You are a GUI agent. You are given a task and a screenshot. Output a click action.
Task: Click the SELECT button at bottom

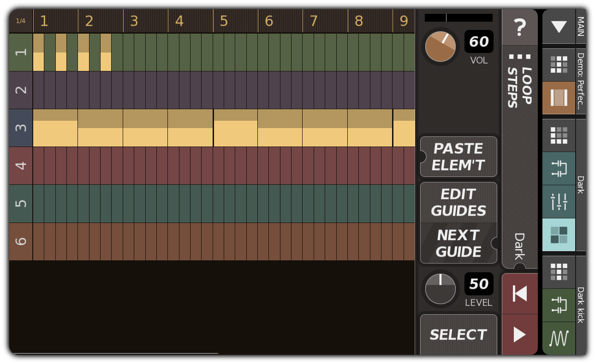click(458, 335)
